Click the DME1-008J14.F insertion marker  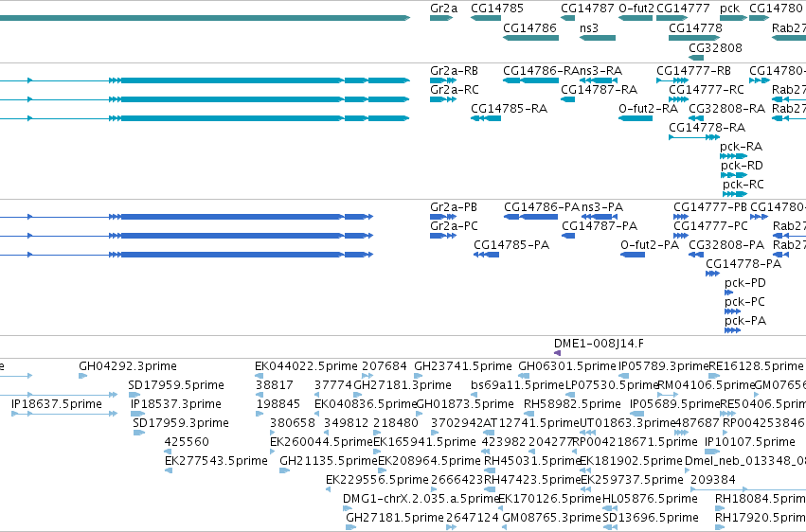pos(557,353)
